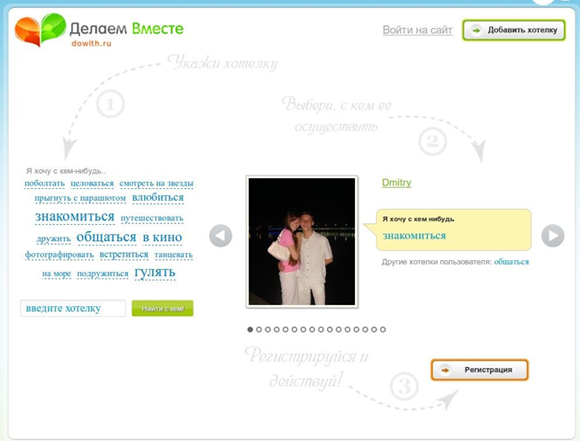Open Dmitry's photo thumbnail

pos(302,242)
